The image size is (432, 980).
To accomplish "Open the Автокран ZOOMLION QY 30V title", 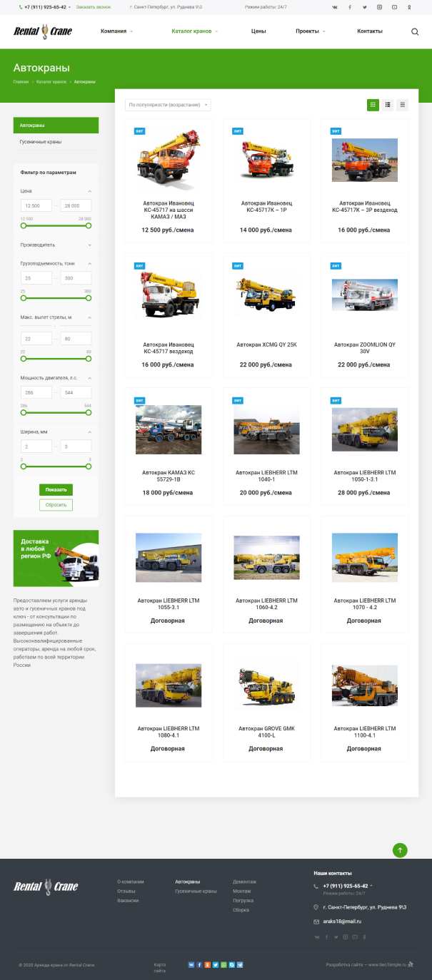I will point(365,348).
